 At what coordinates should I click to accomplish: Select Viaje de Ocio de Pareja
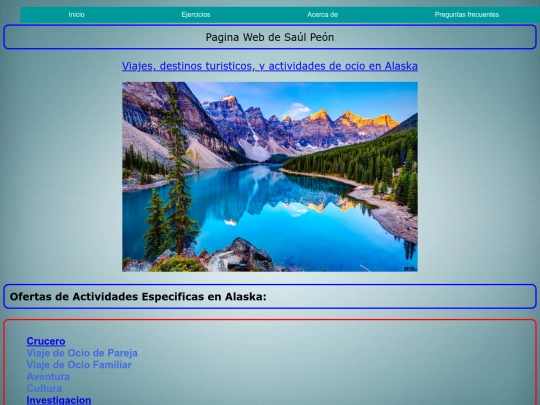pyautogui.click(x=82, y=353)
